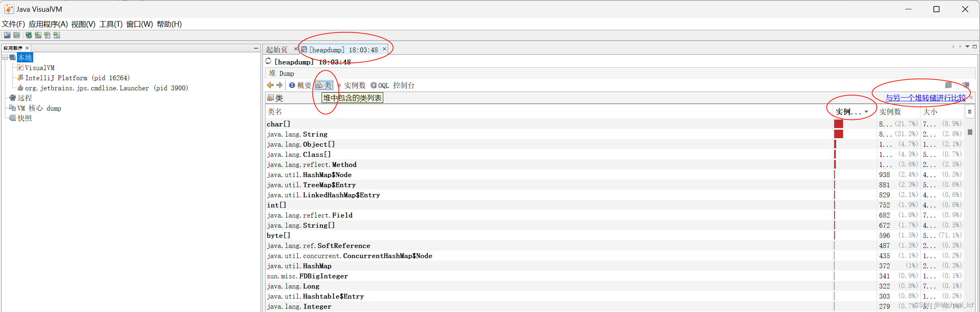Screen dimensions: 980x312
Task: Open the 帮助(H) menu
Action: coord(169,24)
